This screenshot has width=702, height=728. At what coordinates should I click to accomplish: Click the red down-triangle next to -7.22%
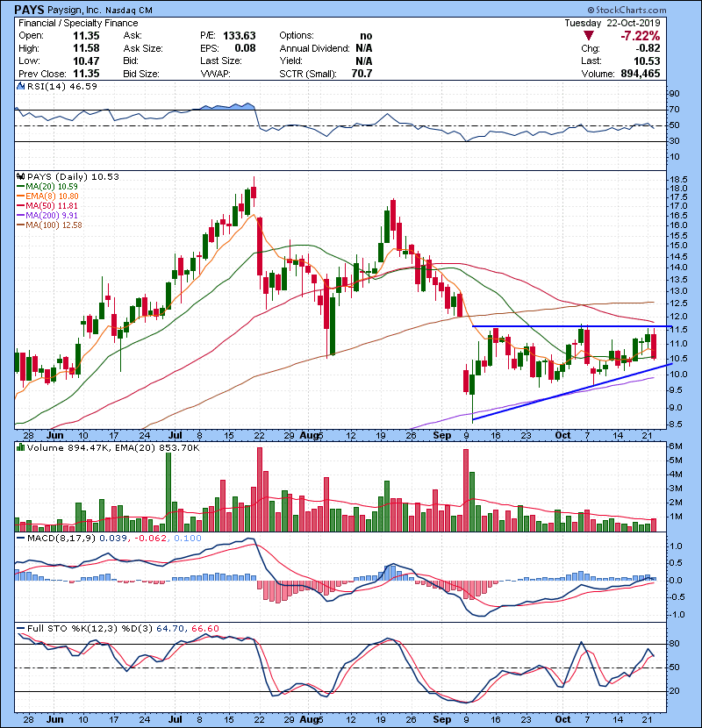click(588, 36)
